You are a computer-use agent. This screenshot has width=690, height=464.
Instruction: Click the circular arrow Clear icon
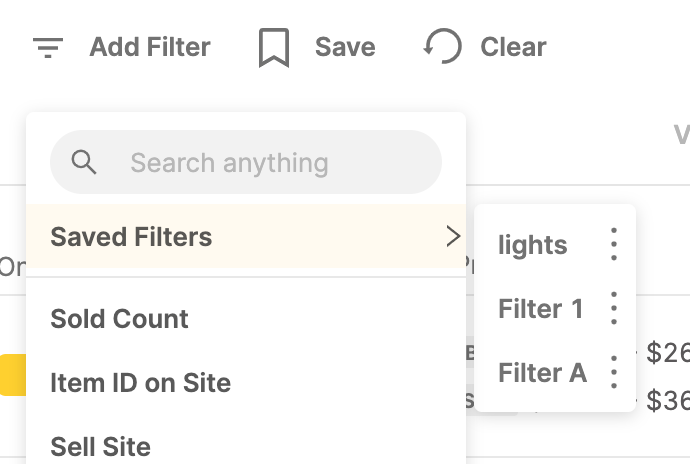(442, 47)
